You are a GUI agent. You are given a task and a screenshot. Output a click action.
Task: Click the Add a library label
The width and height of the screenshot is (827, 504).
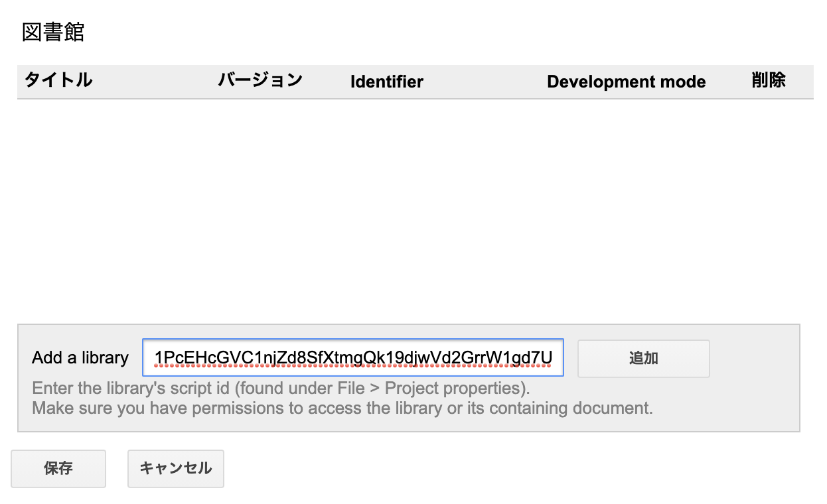pyautogui.click(x=80, y=357)
